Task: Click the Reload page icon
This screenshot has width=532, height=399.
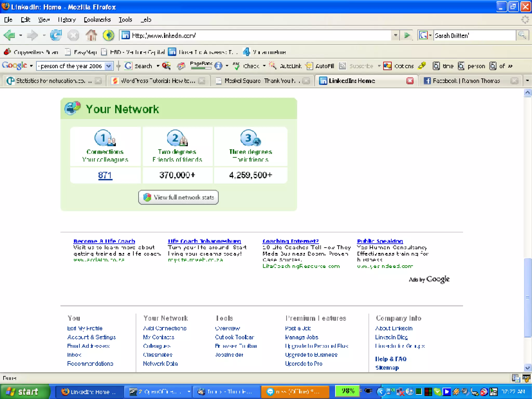Action: [x=56, y=35]
